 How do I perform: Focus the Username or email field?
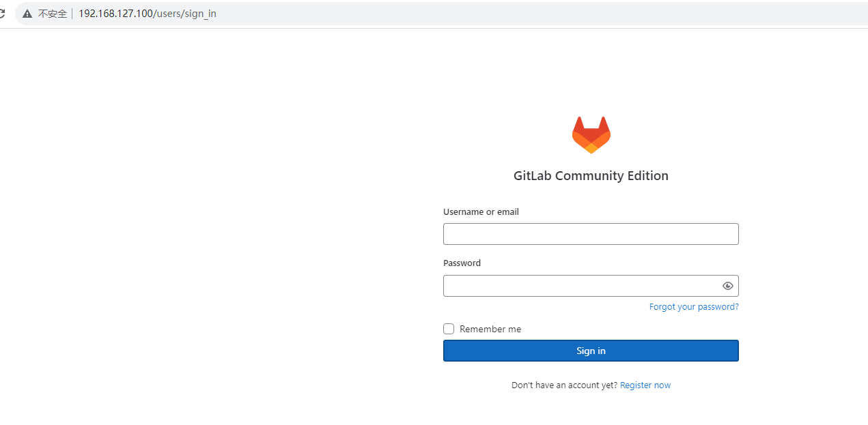591,234
